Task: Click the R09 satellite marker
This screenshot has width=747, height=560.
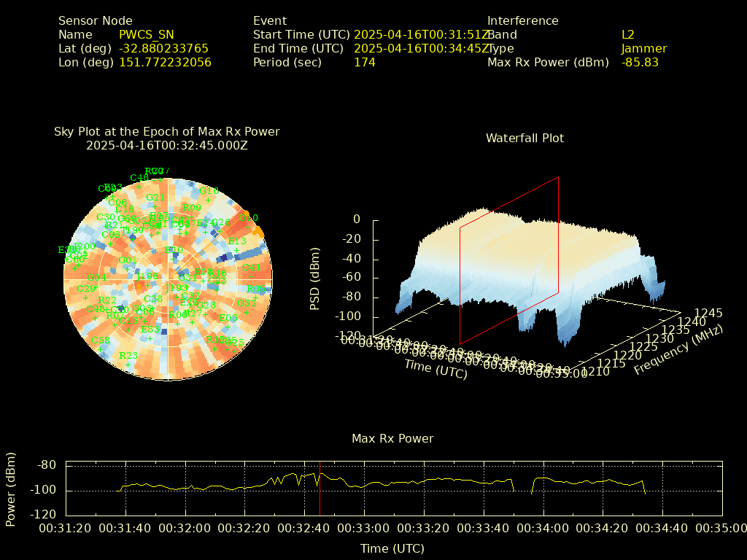Action: [x=191, y=209]
